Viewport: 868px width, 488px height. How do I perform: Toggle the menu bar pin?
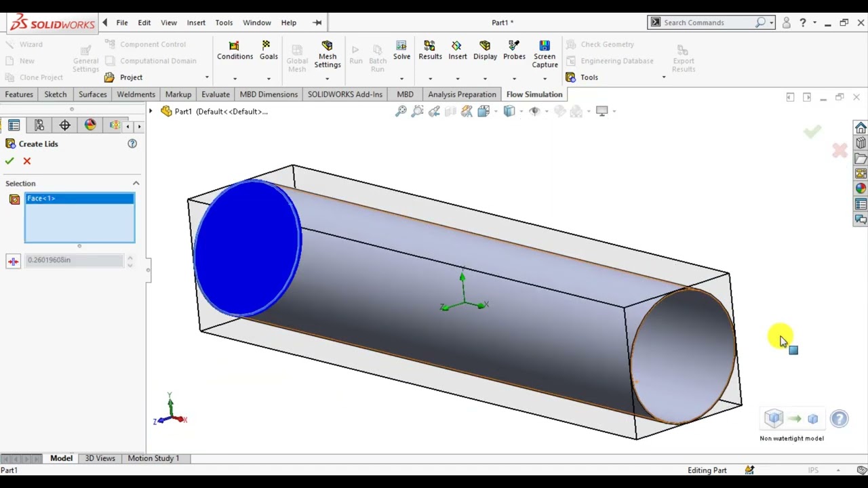tap(317, 22)
